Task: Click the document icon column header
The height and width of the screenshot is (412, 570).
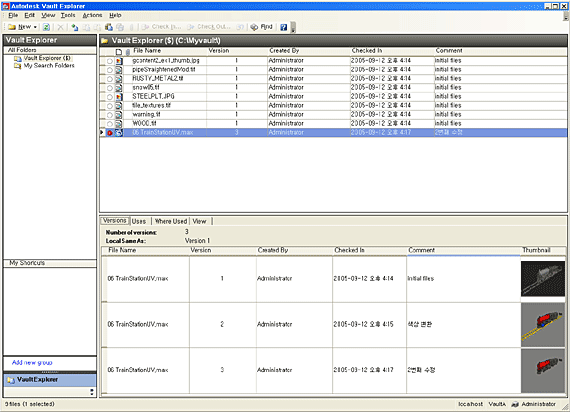Action: pos(119,52)
